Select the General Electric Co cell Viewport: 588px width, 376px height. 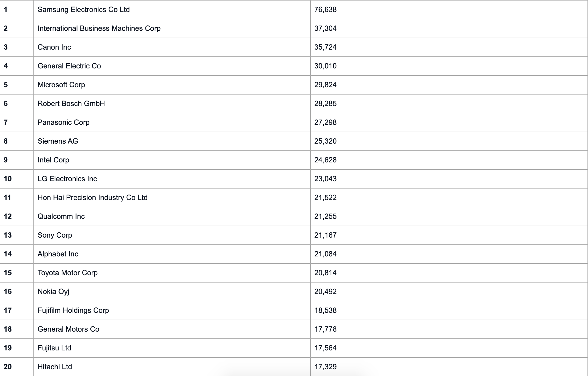point(69,66)
